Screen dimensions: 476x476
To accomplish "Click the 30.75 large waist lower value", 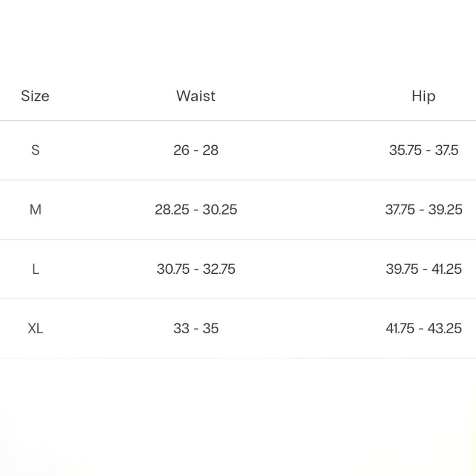I will point(173,269).
